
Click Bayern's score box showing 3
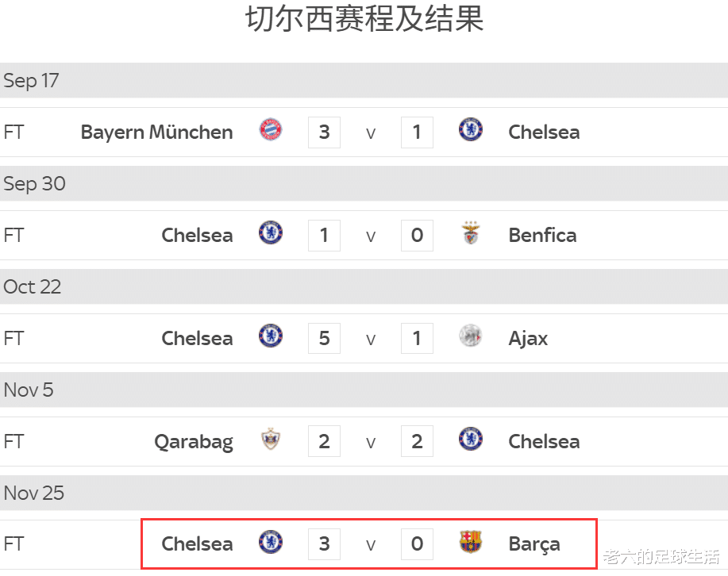324,132
